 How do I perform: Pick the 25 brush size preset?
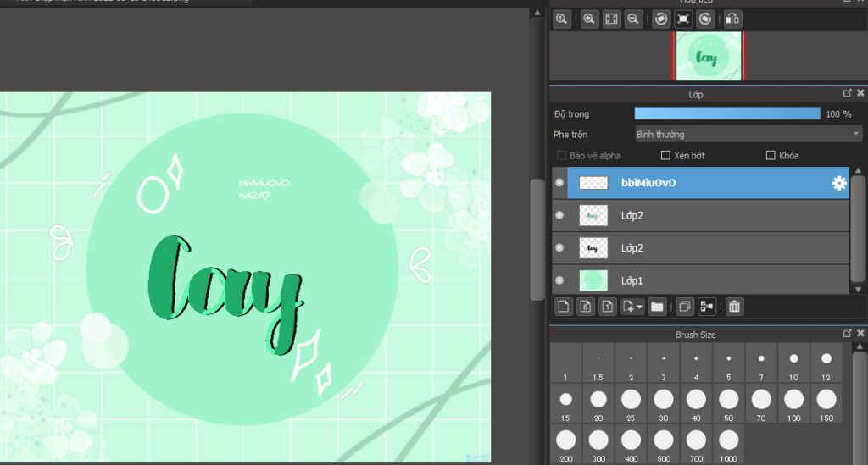631,404
